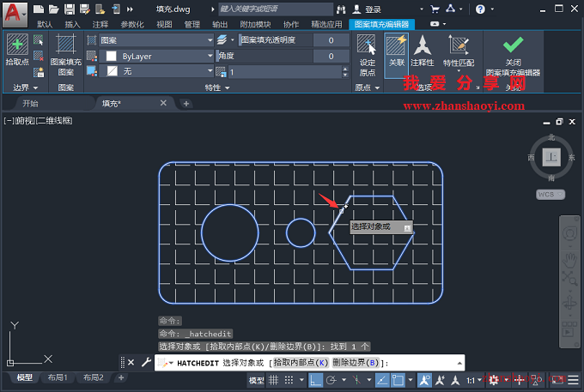The width and height of the screenshot is (584, 392).
Task: Click the Save As icon
Action: (x=84, y=9)
